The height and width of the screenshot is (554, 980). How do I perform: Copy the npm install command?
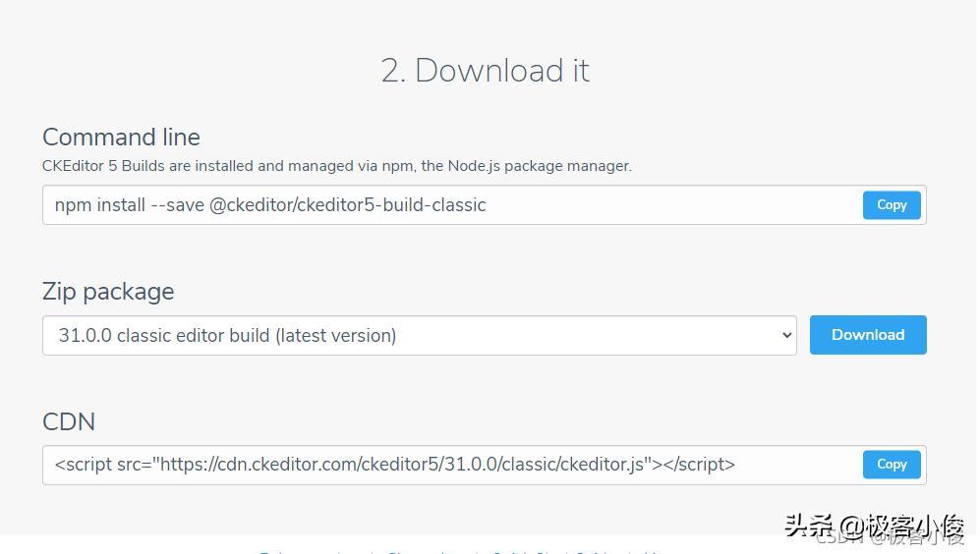click(892, 205)
